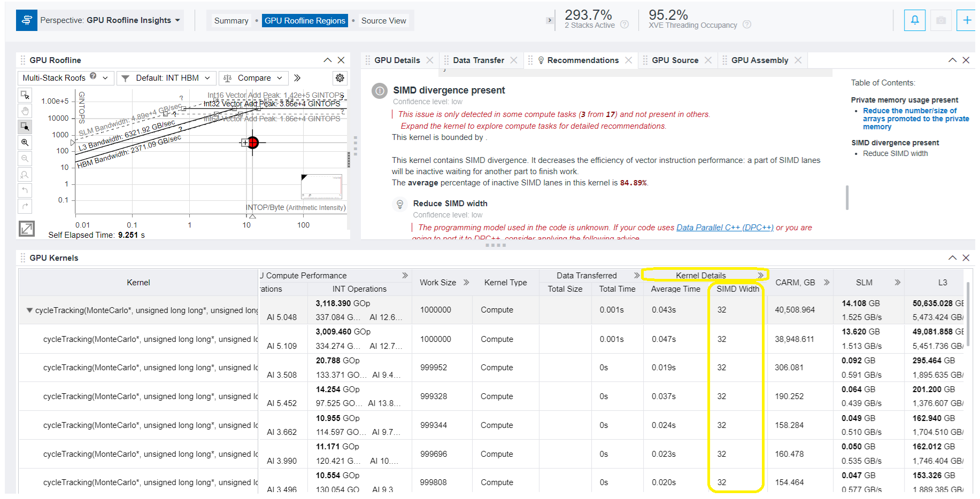Expand the SLM column group

click(898, 283)
